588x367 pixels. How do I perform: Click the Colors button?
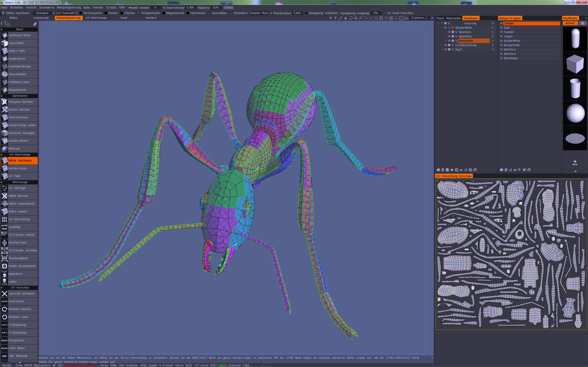228,8
